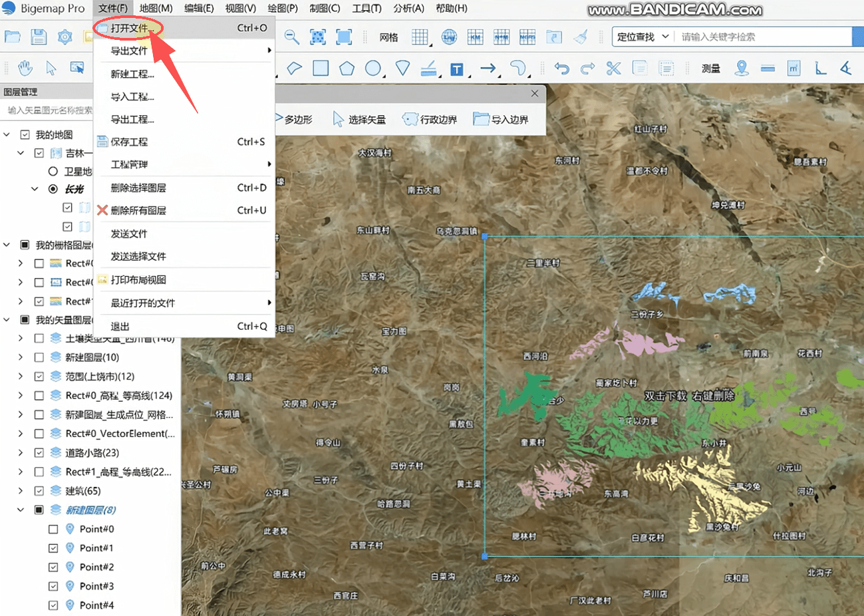The width and height of the screenshot is (864, 616).
Task: Open the 导出文件 submenu
Action: [x=184, y=51]
